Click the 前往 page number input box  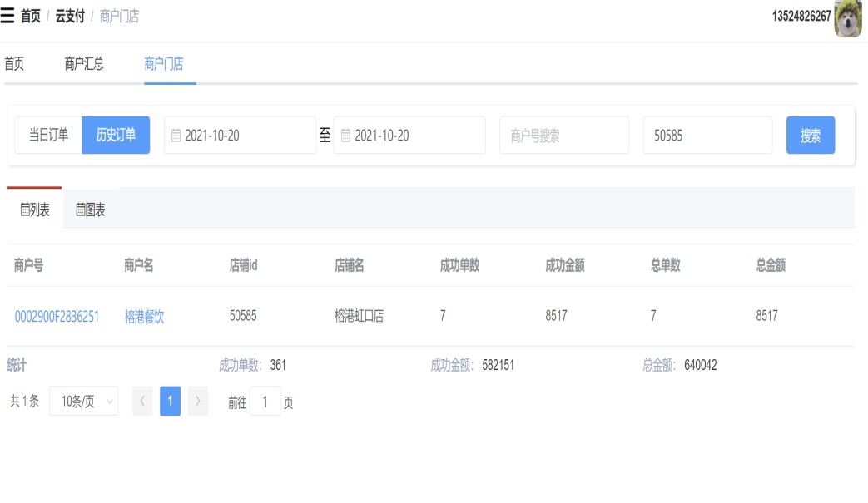[x=265, y=402]
